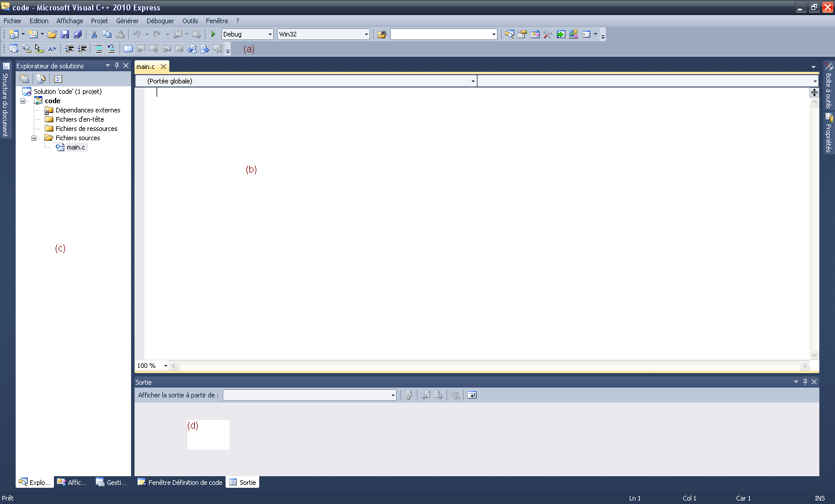Select main.c in the solution tree

pos(75,147)
